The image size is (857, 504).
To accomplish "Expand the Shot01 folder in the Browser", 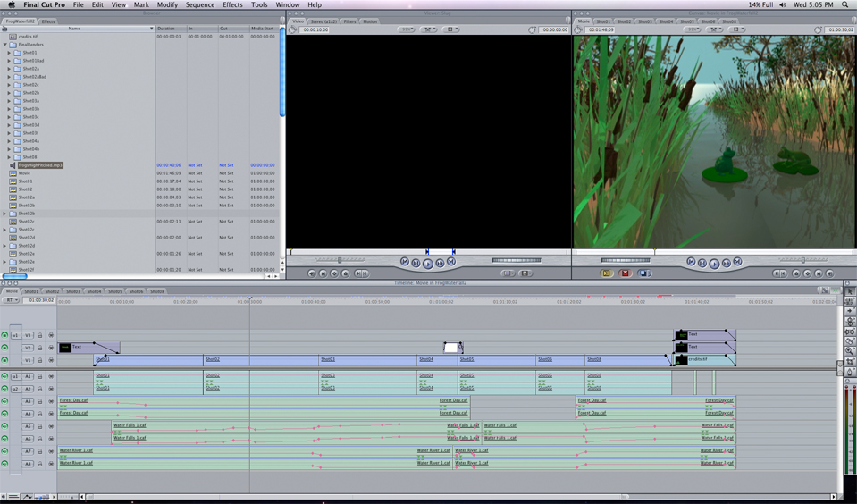I will coord(10,53).
